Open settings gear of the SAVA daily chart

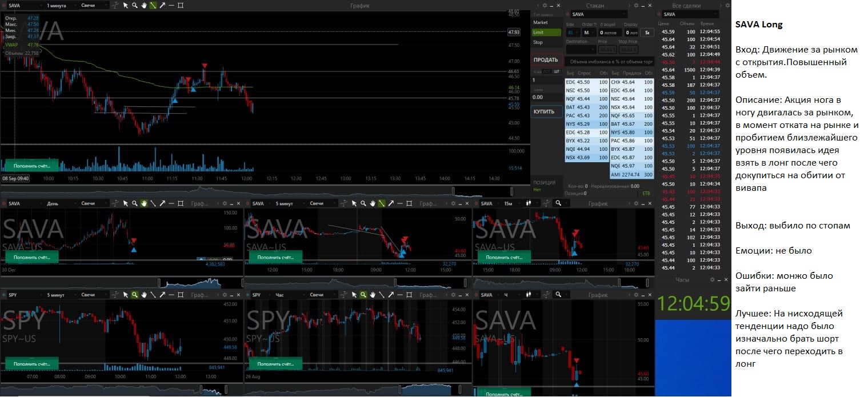point(224,203)
